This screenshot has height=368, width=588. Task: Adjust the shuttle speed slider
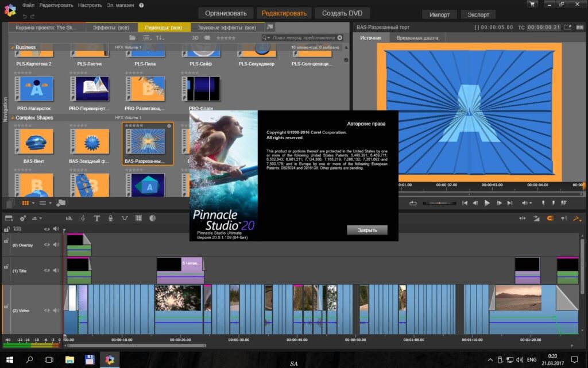[439, 203]
